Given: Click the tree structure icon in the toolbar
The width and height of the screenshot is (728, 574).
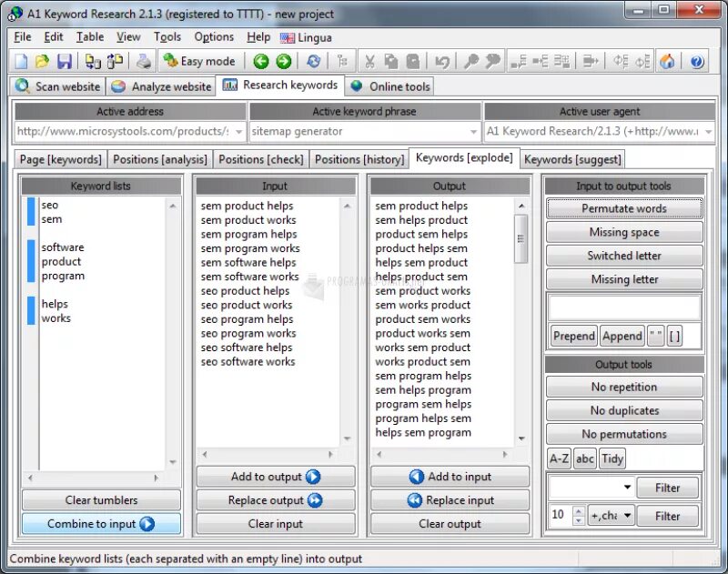Looking at the screenshot, I should click(x=343, y=61).
